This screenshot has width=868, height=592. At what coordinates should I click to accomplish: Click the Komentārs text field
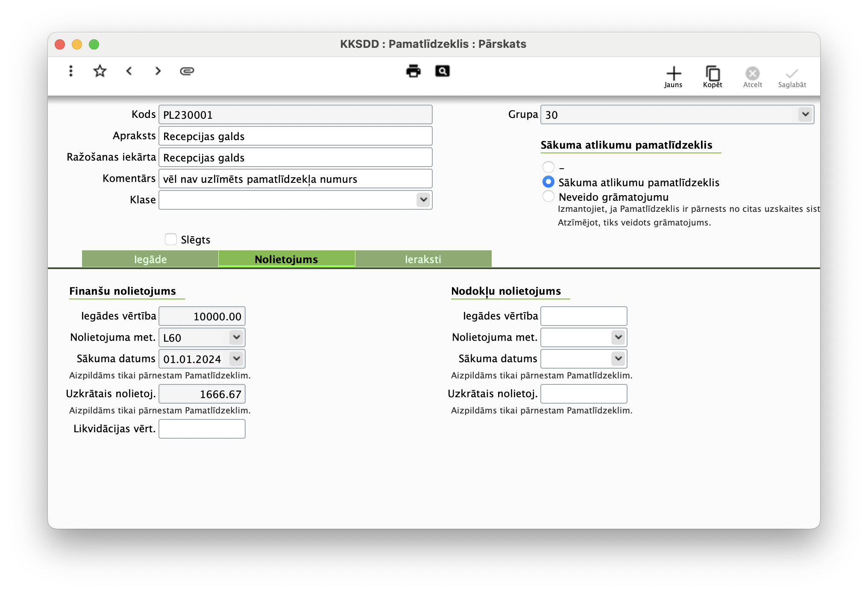click(x=295, y=179)
